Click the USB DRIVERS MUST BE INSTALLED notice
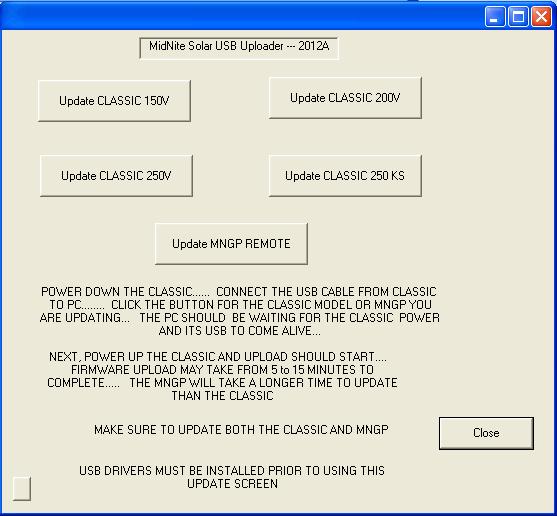The width and height of the screenshot is (557, 516). (x=232, y=471)
